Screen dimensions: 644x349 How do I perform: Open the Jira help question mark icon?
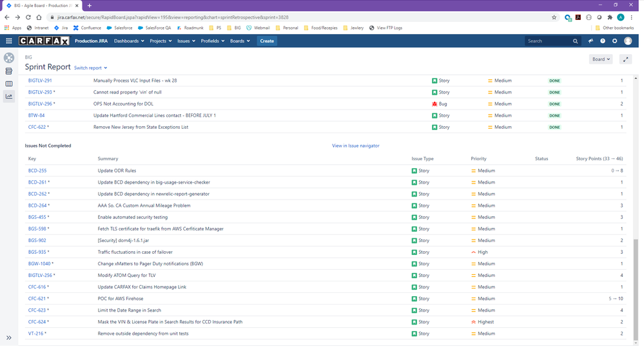click(x=603, y=41)
